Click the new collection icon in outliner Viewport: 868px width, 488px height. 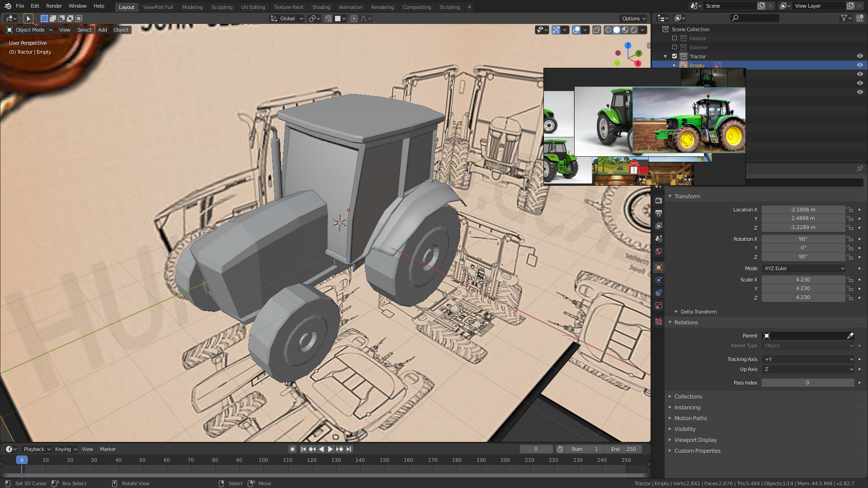point(859,18)
